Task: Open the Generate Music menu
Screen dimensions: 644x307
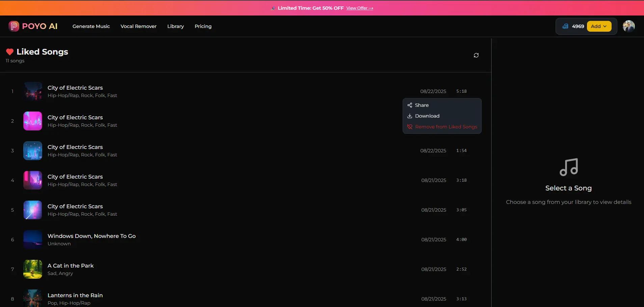Action: tap(91, 26)
